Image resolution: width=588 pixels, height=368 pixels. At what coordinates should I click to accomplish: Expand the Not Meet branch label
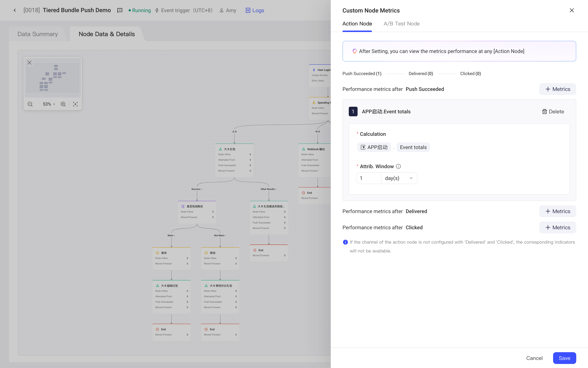click(220, 235)
